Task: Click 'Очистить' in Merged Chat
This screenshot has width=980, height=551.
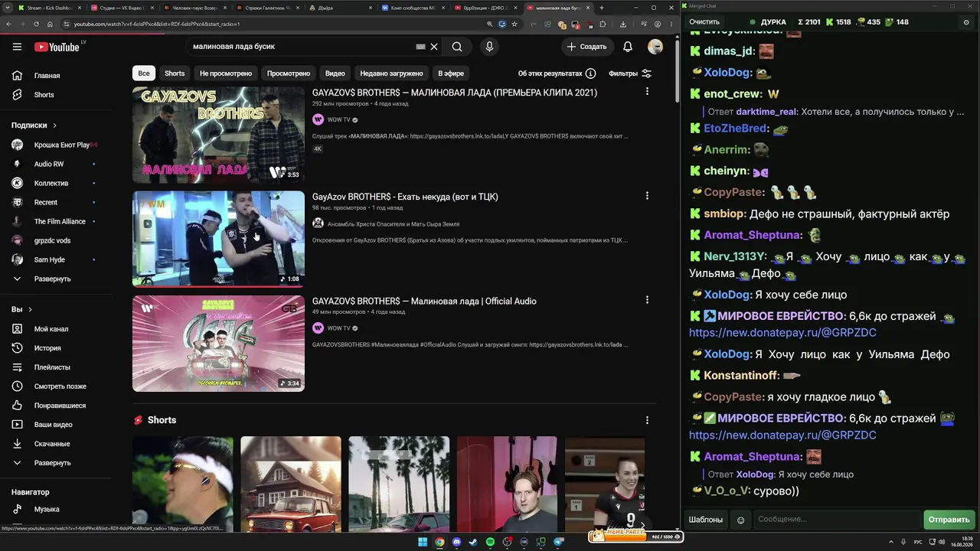Action: 704,22
